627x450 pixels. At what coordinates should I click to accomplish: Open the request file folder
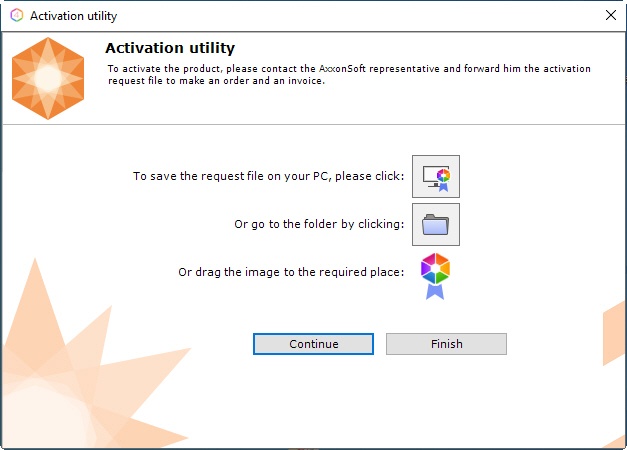pos(435,224)
